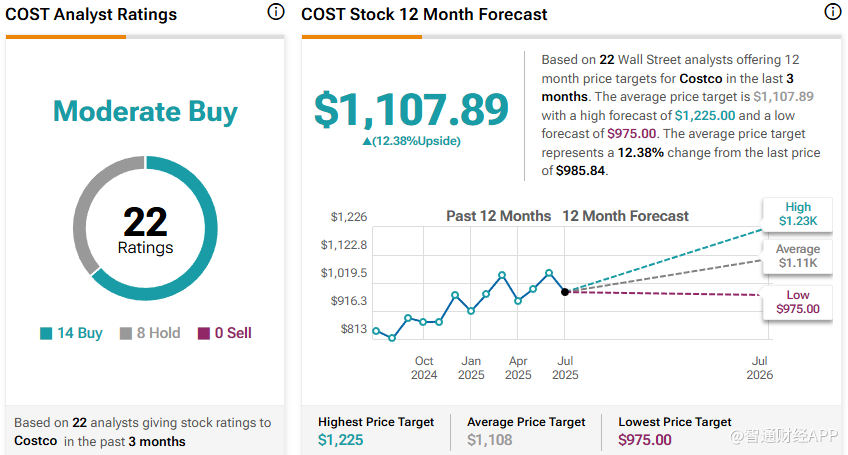Click the Lowest Price Target $975.00 value
848x455 pixels.
point(646,440)
